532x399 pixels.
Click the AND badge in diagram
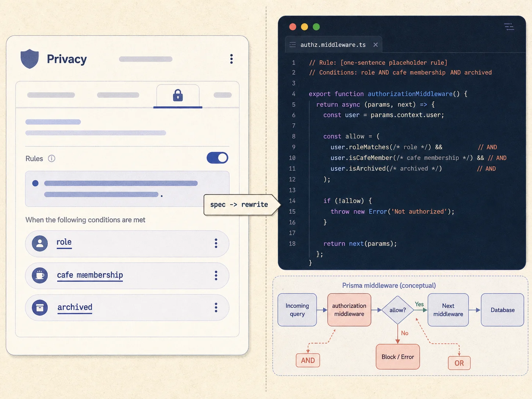point(308,360)
